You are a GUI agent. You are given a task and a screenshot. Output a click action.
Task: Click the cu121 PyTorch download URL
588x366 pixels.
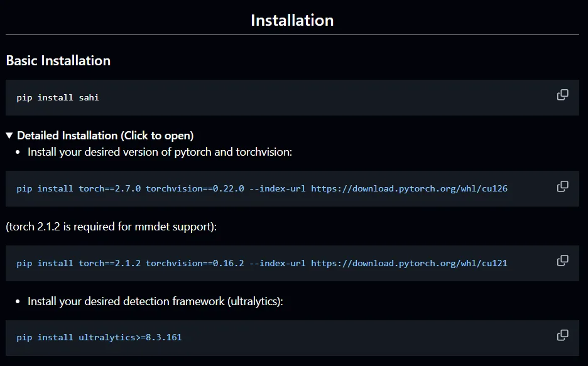(x=409, y=264)
